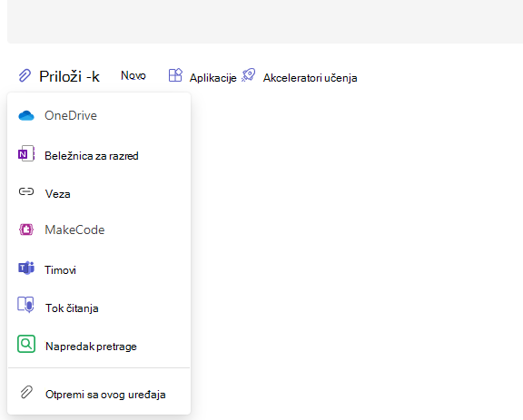Click the Akceleratori učenja rocket icon

[249, 75]
